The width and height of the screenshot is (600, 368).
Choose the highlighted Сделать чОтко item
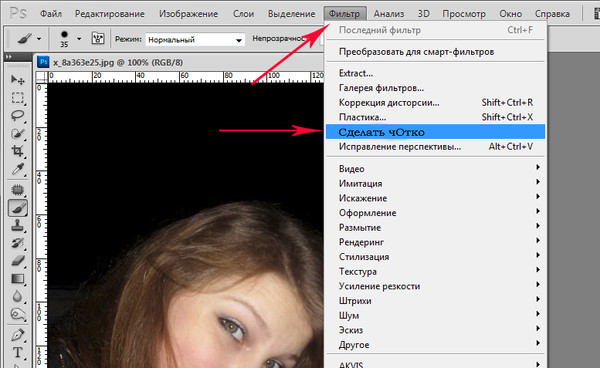click(435, 132)
